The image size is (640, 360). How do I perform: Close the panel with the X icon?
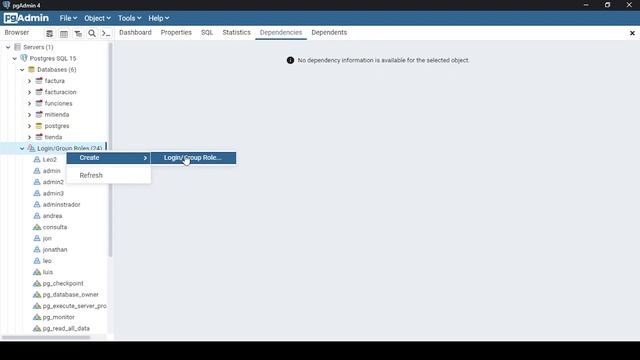coord(632,33)
